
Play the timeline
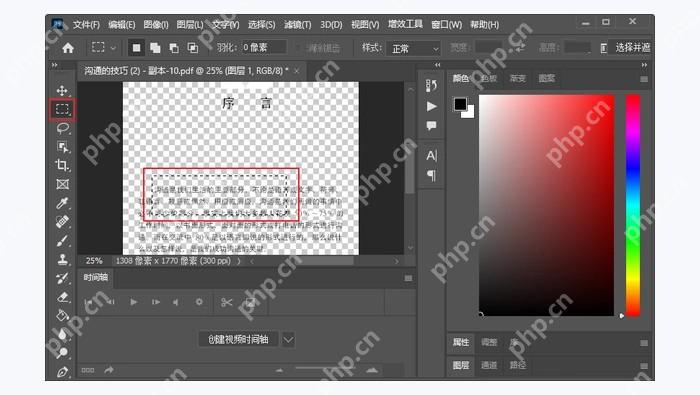coord(133,302)
